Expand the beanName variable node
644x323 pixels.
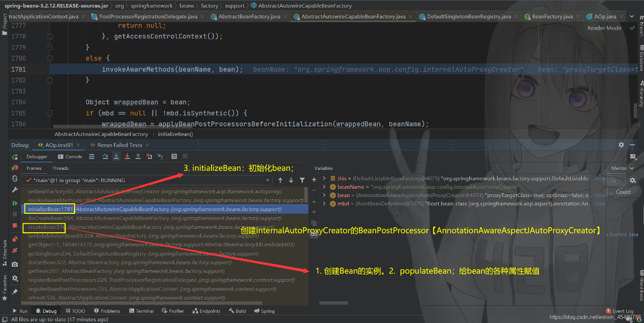(324, 187)
